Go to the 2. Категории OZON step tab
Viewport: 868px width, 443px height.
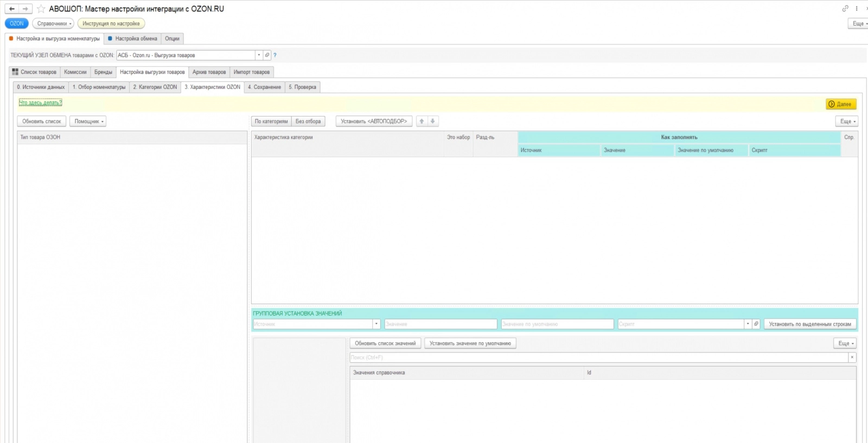tap(155, 87)
